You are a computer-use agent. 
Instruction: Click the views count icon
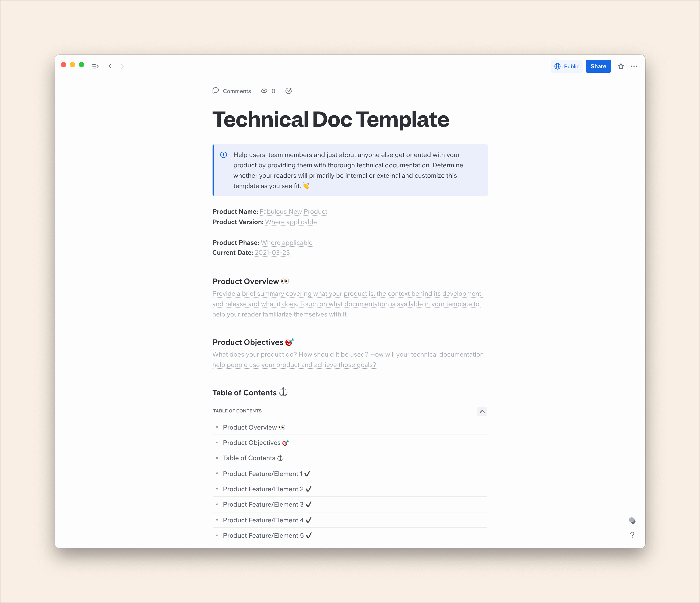pos(265,91)
